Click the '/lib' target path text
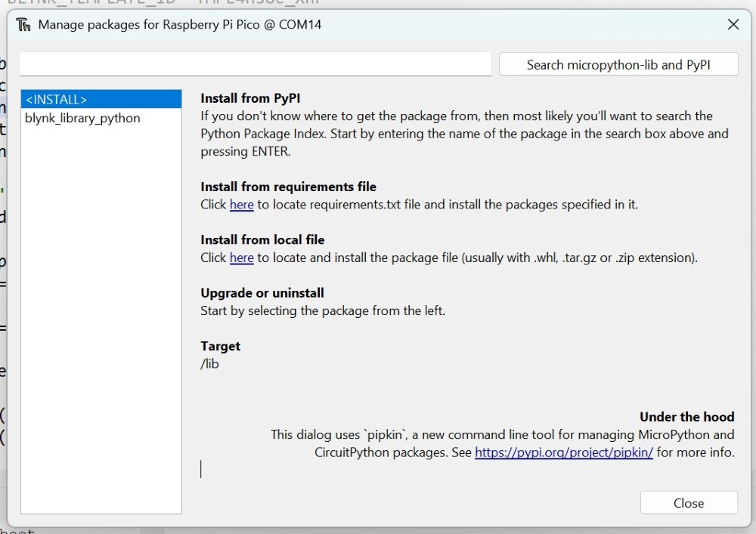The image size is (756, 534). tap(209, 363)
